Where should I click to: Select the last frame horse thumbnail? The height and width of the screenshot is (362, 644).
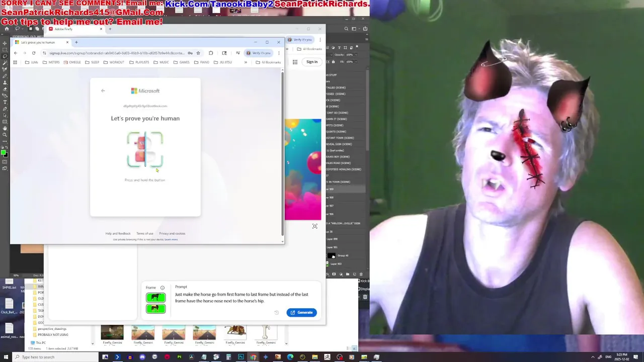[155, 308]
